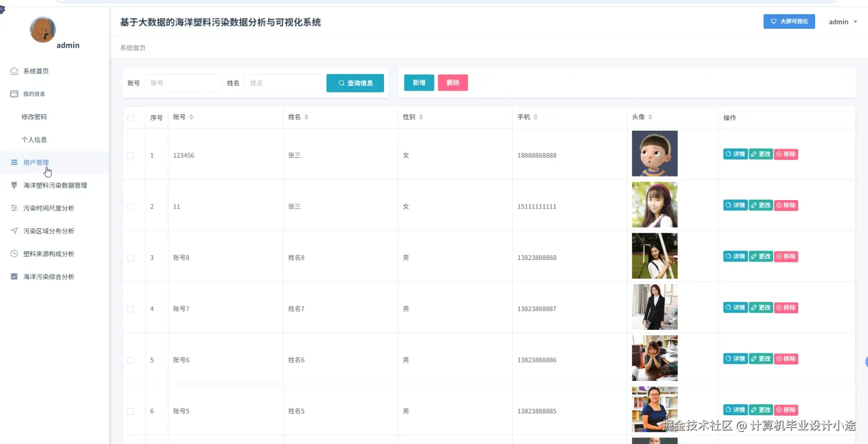Viewport: 868px width, 444px height.
Task: Click 更改 for account 11
Action: tap(761, 205)
